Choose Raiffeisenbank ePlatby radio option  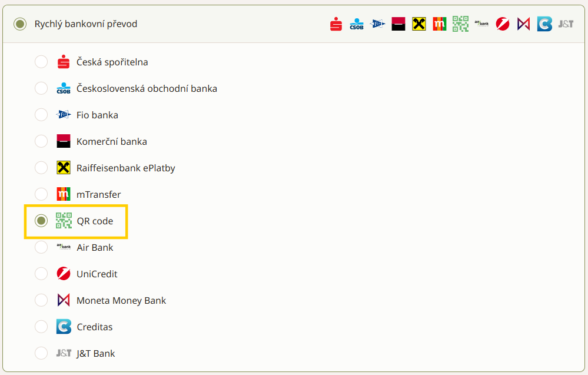[x=41, y=168]
